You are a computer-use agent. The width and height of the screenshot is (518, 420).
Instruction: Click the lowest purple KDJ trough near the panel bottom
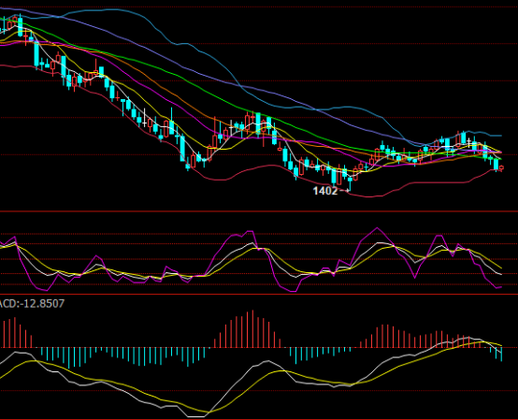click(293, 292)
